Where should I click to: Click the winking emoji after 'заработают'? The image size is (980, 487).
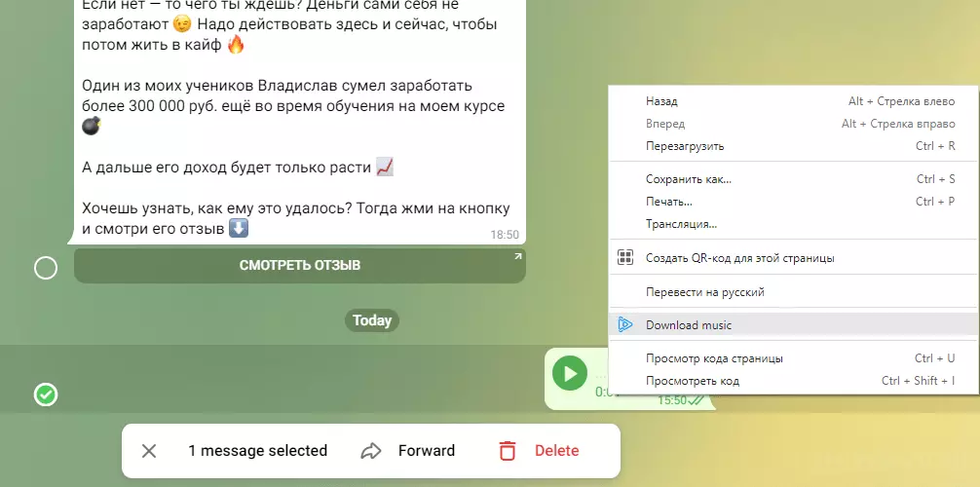(182, 24)
